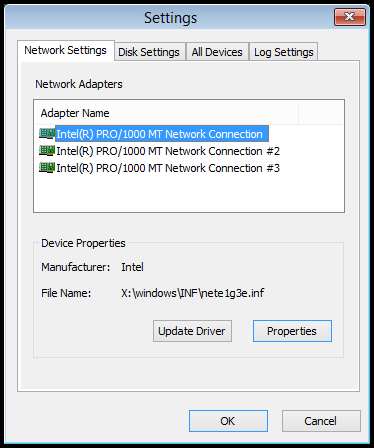374x448 pixels.
Task: Switch to the Network Settings tab
Action: coord(66,50)
